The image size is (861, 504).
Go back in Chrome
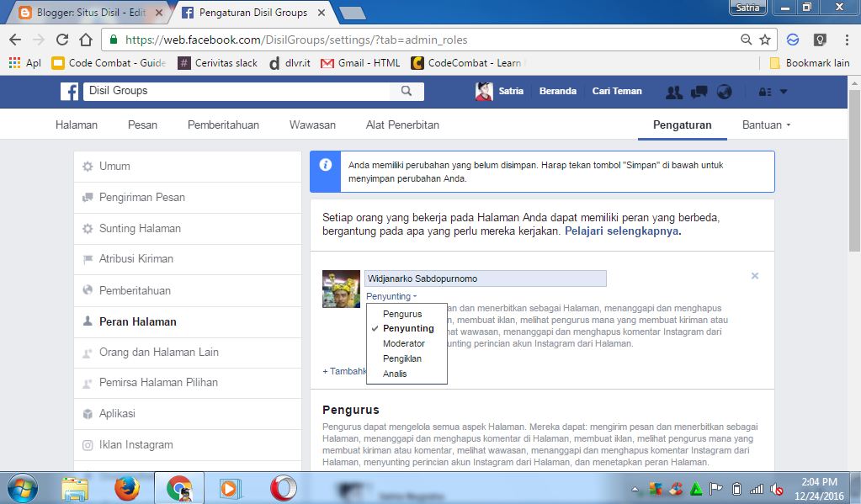(15, 40)
